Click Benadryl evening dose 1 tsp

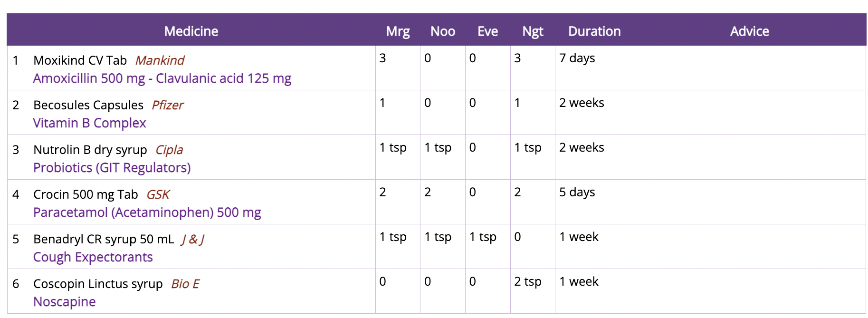[483, 237]
